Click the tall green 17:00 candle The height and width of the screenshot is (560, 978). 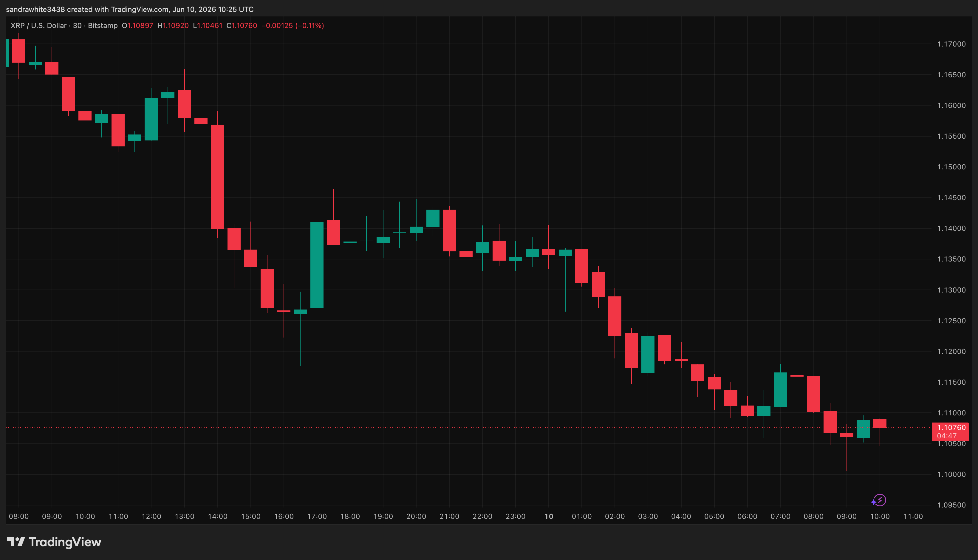click(317, 265)
